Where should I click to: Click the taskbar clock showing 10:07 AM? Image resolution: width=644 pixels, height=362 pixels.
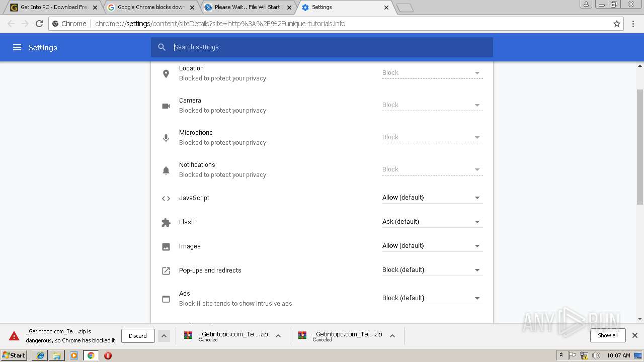[618, 355]
